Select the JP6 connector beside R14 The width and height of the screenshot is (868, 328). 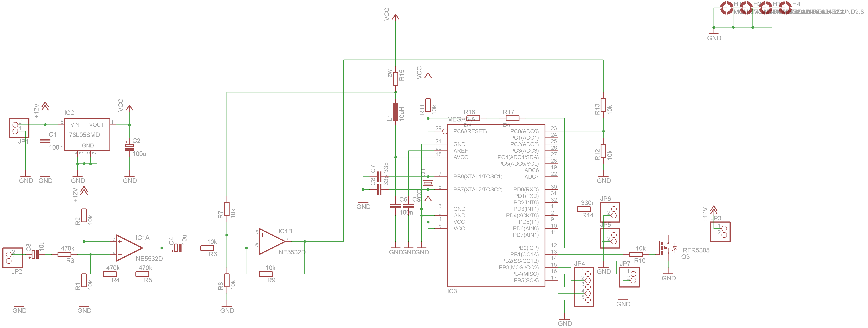pyautogui.click(x=609, y=212)
